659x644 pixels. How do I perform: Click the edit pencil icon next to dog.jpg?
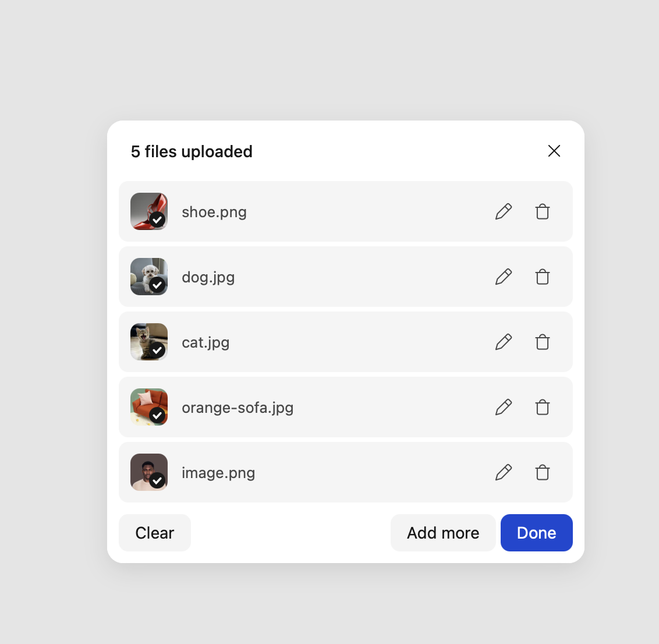[x=504, y=277]
